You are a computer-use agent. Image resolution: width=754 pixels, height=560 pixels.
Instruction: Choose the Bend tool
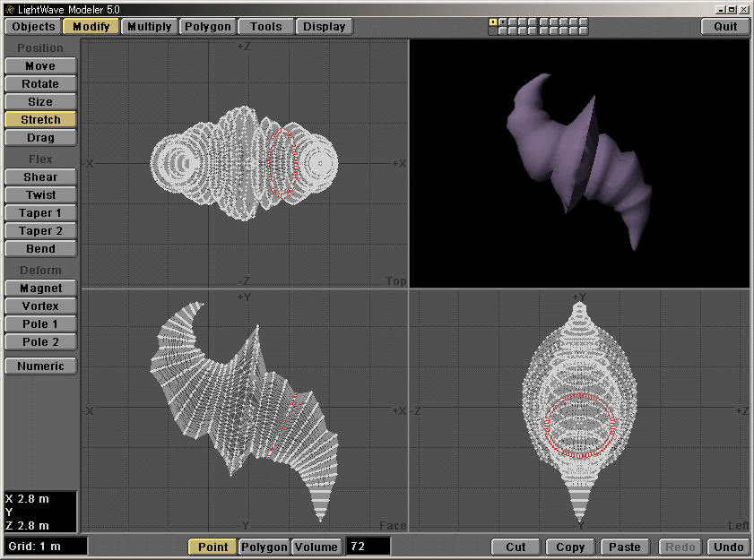point(39,248)
